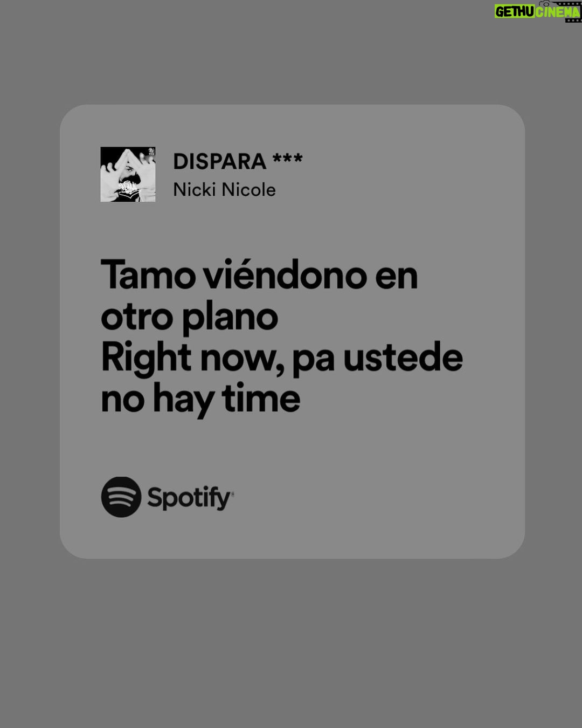
Task: Select the song title DISPARA ***
Action: pyautogui.click(x=238, y=161)
